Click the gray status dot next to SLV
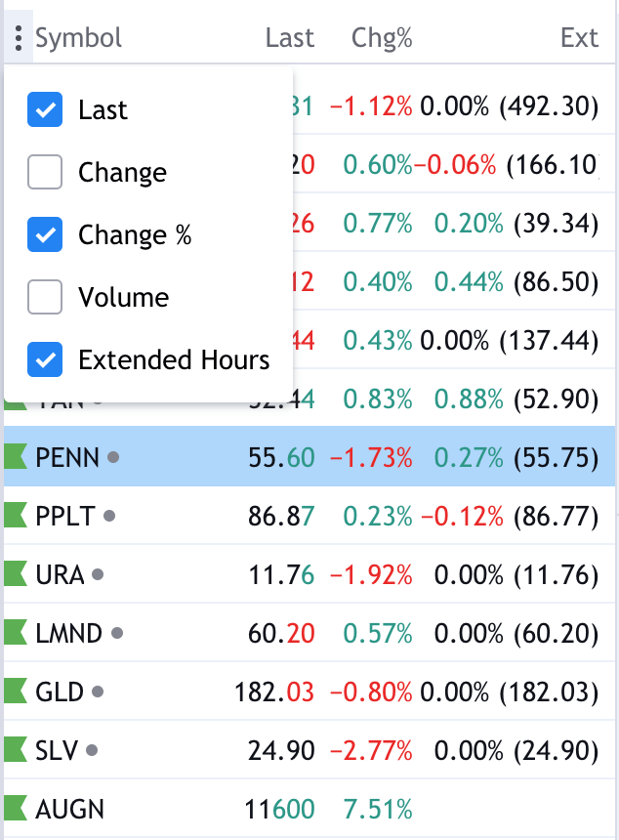This screenshot has height=840, width=619. tap(92, 750)
